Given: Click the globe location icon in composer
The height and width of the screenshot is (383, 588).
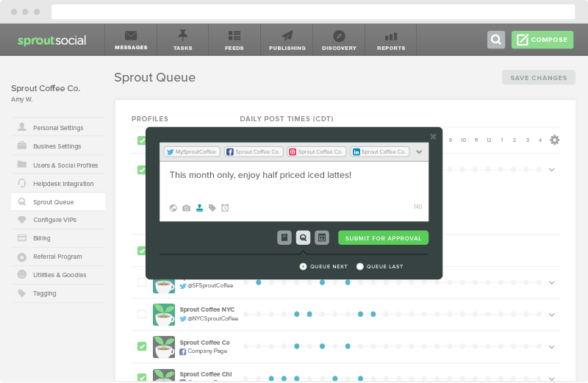Looking at the screenshot, I should (173, 208).
